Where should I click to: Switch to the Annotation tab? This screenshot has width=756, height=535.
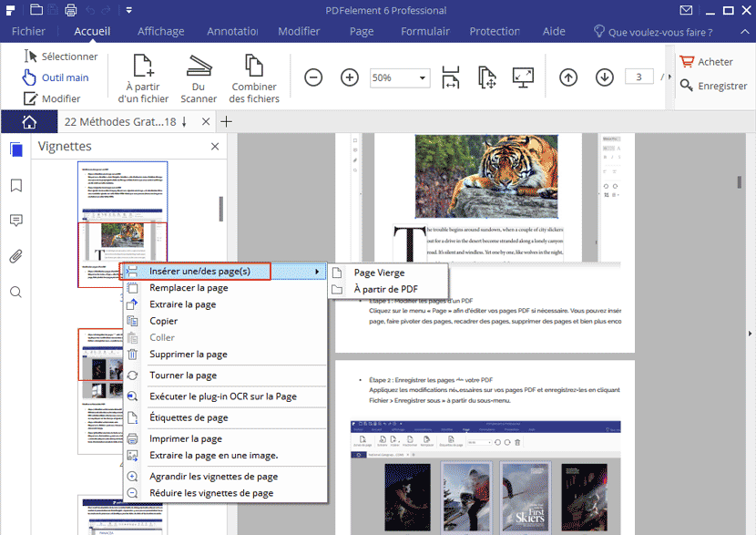point(232,31)
